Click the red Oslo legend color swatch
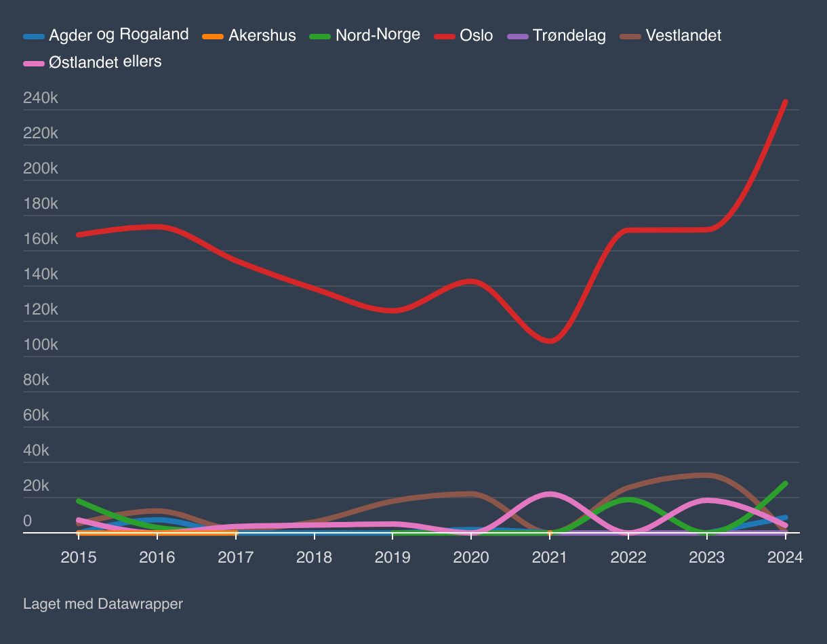The height and width of the screenshot is (644, 827). [445, 36]
